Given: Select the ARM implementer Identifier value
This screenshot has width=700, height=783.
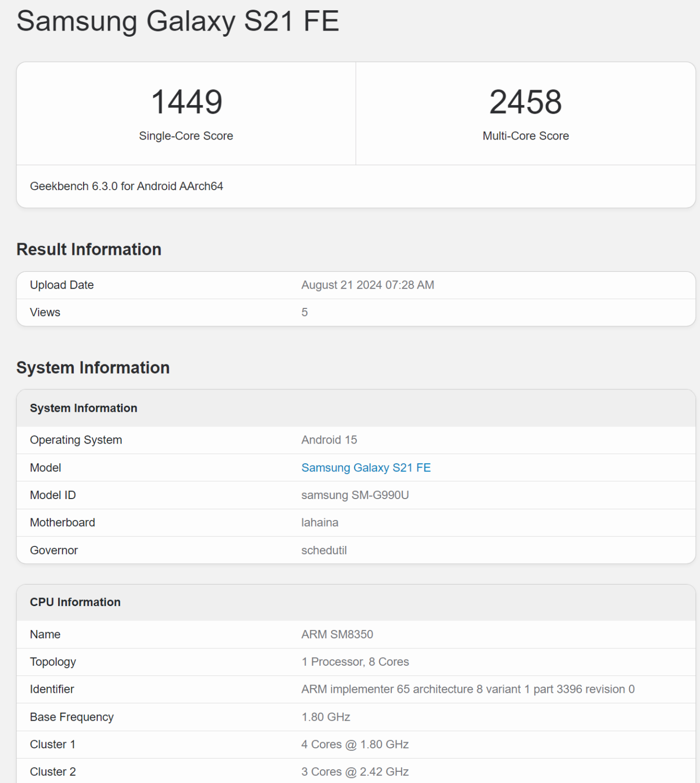Looking at the screenshot, I should (467, 689).
